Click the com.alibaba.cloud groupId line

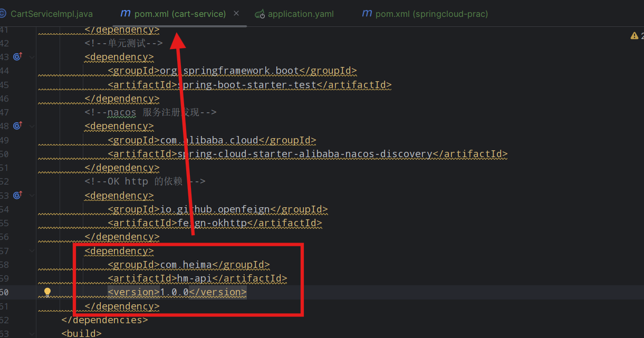[x=212, y=140]
